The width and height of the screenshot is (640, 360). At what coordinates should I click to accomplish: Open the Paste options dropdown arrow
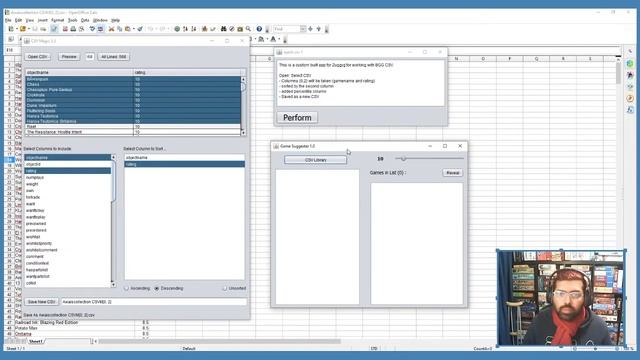click(134, 29)
